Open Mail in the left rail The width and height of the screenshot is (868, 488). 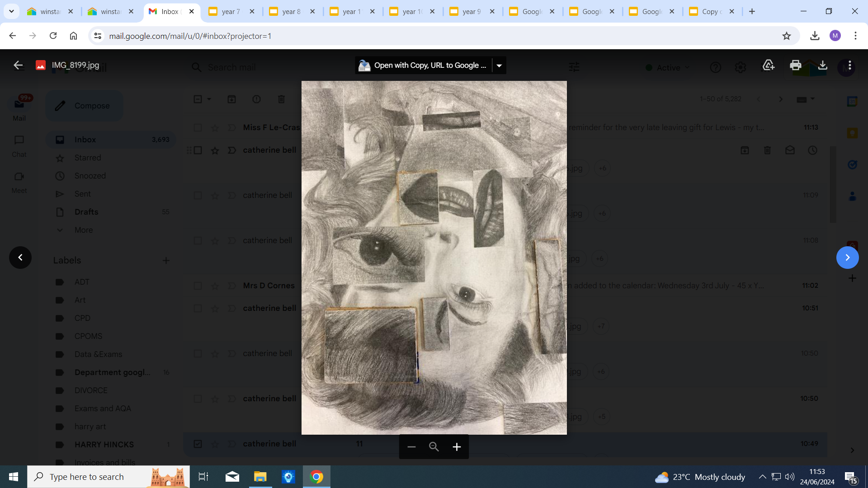19,108
